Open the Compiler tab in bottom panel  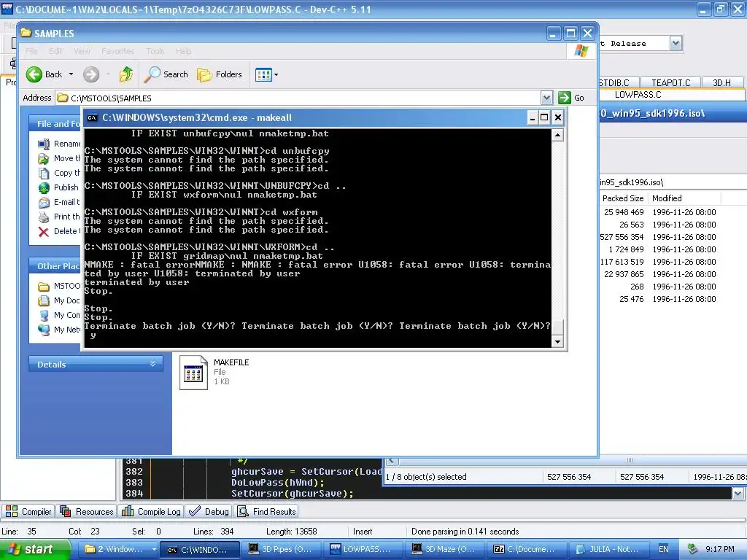point(28,511)
